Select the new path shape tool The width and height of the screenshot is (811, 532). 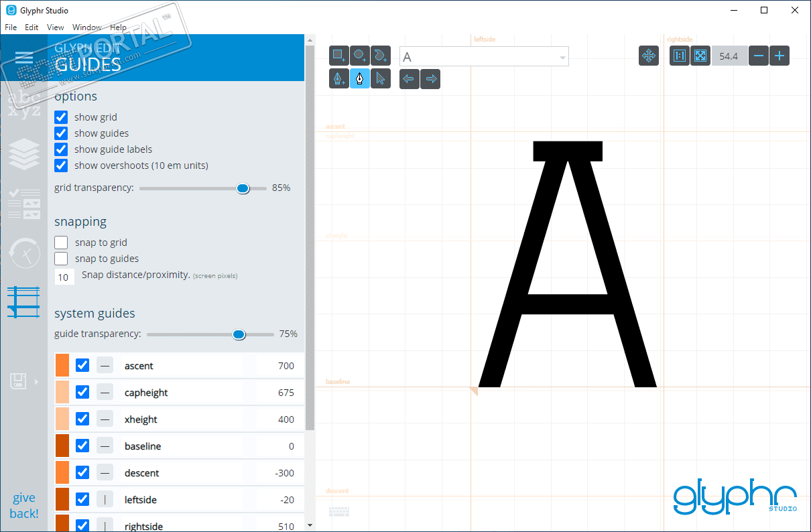pos(381,56)
